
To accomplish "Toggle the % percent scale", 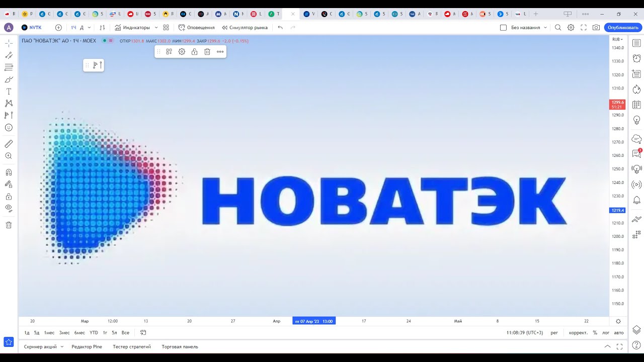I will click(595, 333).
